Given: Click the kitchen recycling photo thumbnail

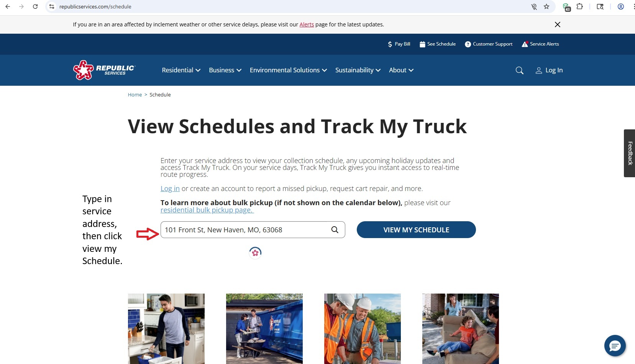Looking at the screenshot, I should [x=166, y=328].
